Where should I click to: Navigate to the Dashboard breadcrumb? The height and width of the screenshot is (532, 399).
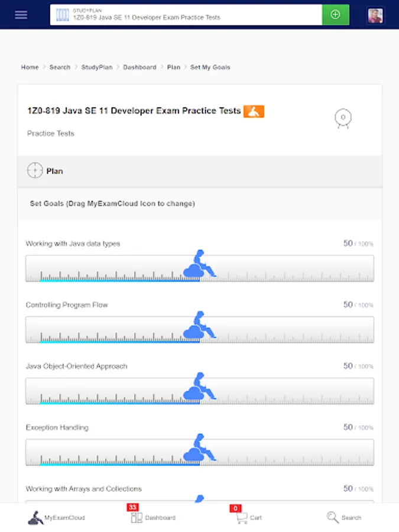click(140, 67)
